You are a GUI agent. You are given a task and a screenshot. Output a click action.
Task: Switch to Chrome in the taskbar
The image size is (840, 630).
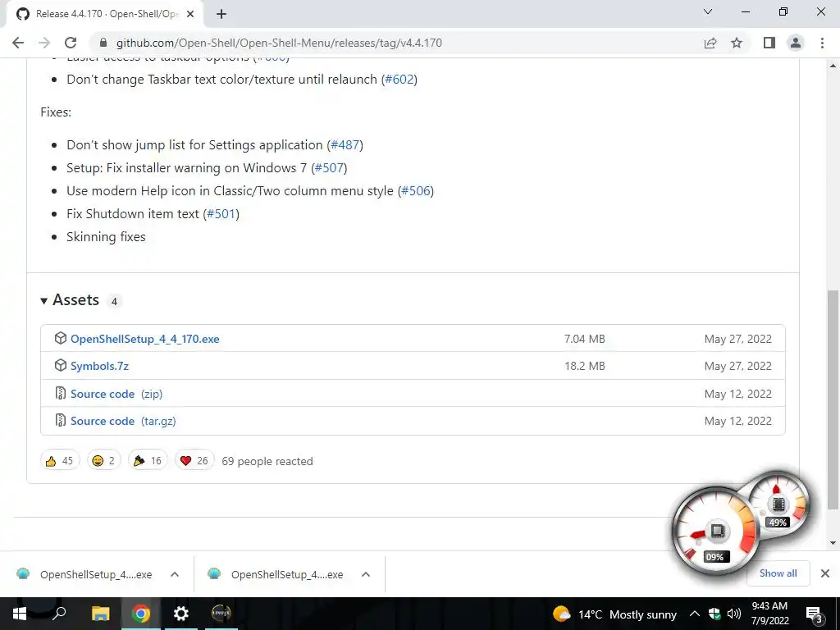141,614
